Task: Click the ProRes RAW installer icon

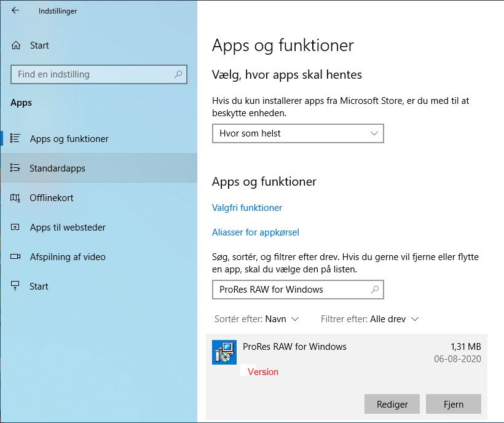Action: coord(224,352)
